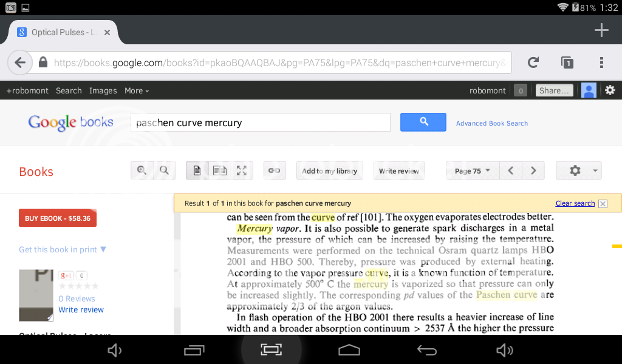Open the tab switcher showing 1
Screen dimensions: 622x364
tap(567, 62)
